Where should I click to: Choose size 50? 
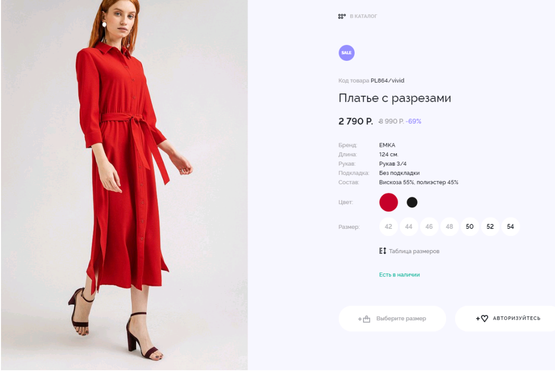point(469,226)
